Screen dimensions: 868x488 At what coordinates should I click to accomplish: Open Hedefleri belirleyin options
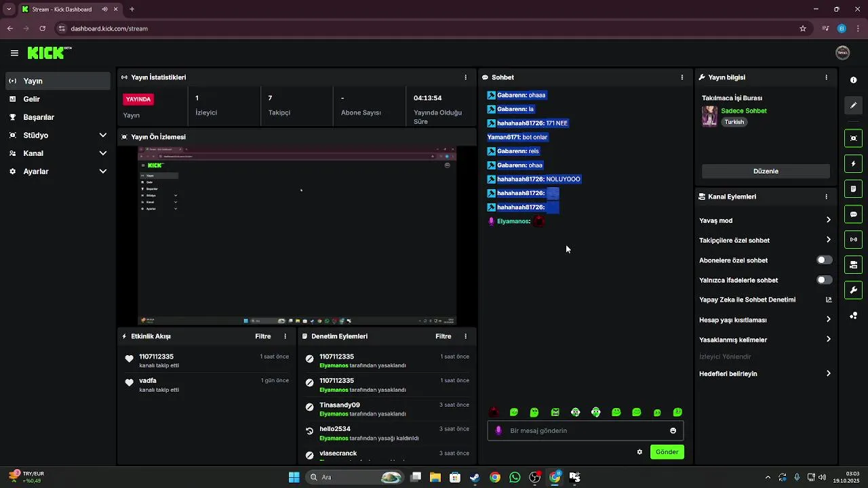pyautogui.click(x=766, y=373)
